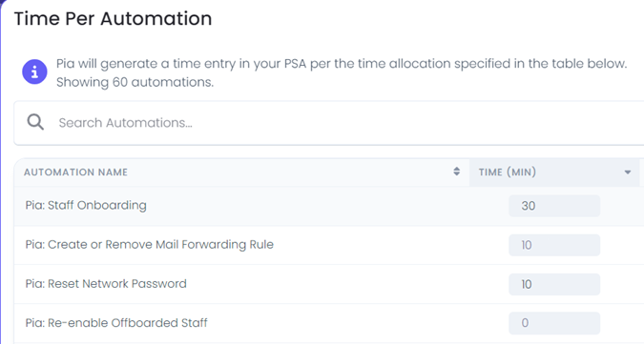This screenshot has width=644, height=344.
Task: Click the Time Per Automation heading
Action: pyautogui.click(x=113, y=19)
